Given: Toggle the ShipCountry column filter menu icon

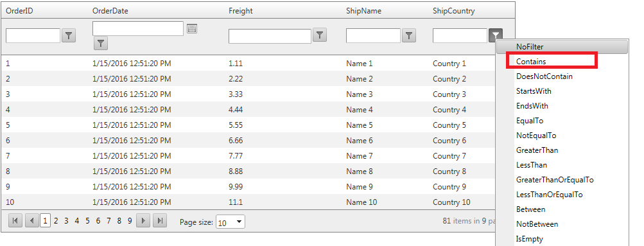Looking at the screenshot, I should (x=496, y=35).
